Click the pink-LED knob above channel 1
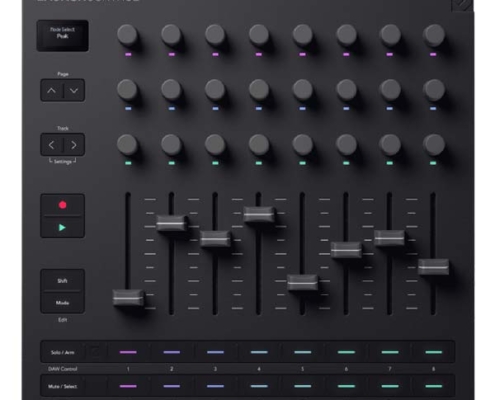The width and height of the screenshot is (495, 400). point(127,34)
